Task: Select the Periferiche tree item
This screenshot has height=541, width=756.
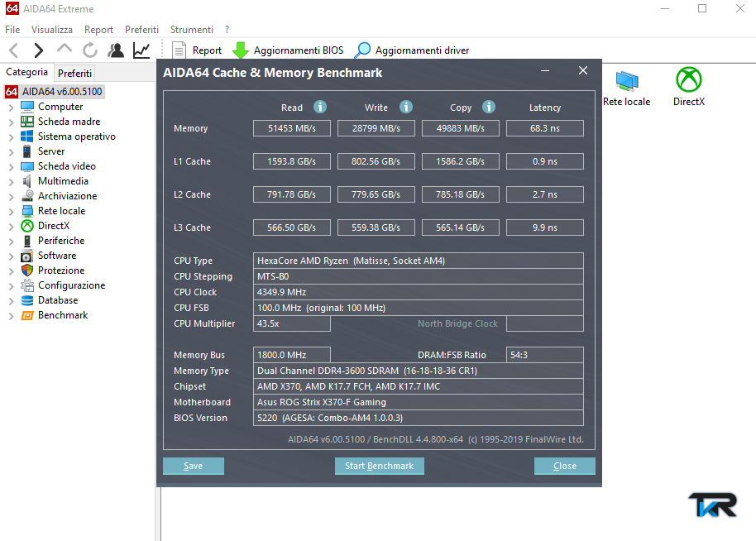Action: click(x=61, y=241)
